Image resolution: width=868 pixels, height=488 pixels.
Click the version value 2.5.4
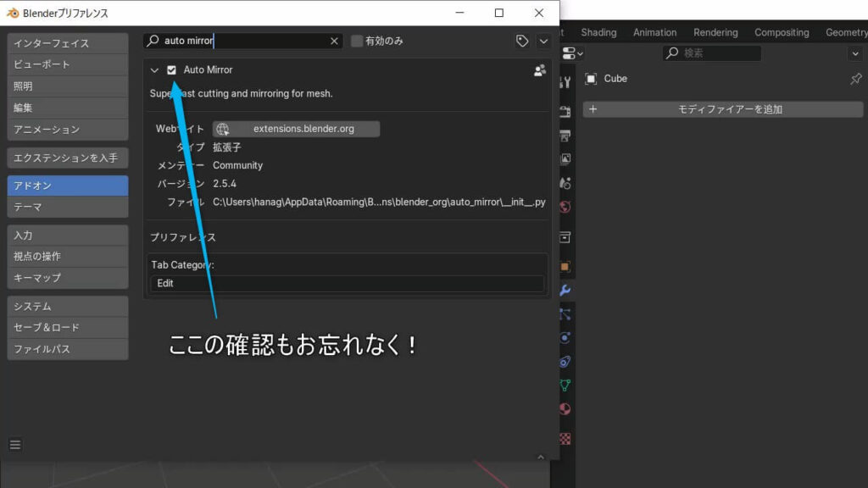click(x=225, y=184)
